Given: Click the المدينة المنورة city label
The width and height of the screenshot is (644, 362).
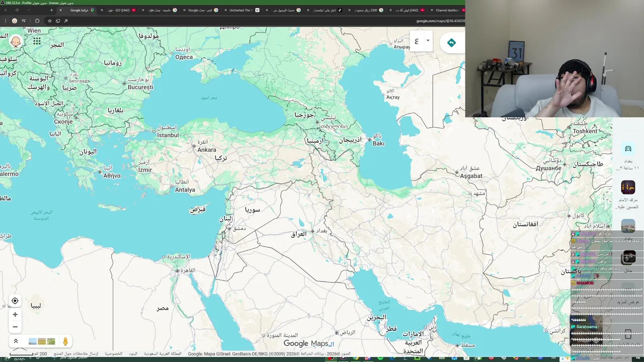Looking at the screenshot, I should coord(282,335).
